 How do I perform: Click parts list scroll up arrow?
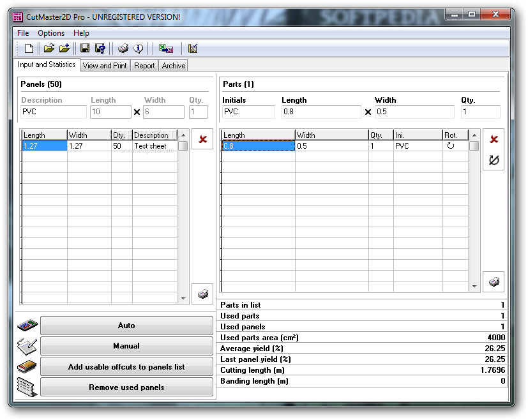point(474,135)
